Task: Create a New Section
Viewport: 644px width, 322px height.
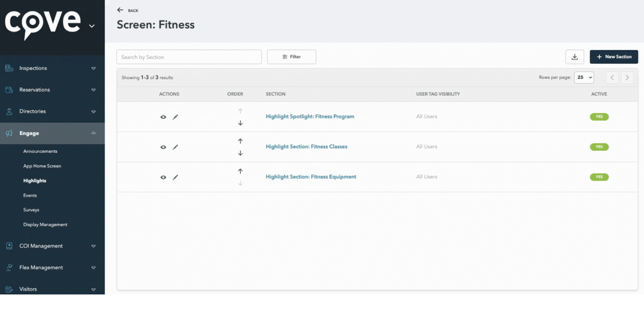Action: coord(614,57)
